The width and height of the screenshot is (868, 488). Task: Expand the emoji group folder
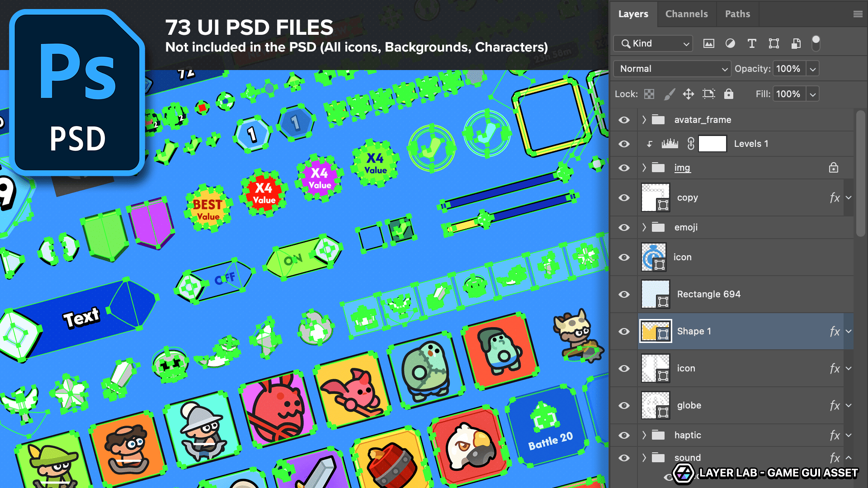(644, 227)
